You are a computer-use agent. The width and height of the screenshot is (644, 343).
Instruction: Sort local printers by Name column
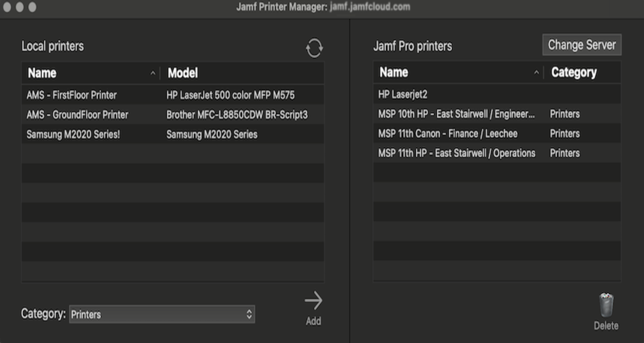[x=91, y=73]
